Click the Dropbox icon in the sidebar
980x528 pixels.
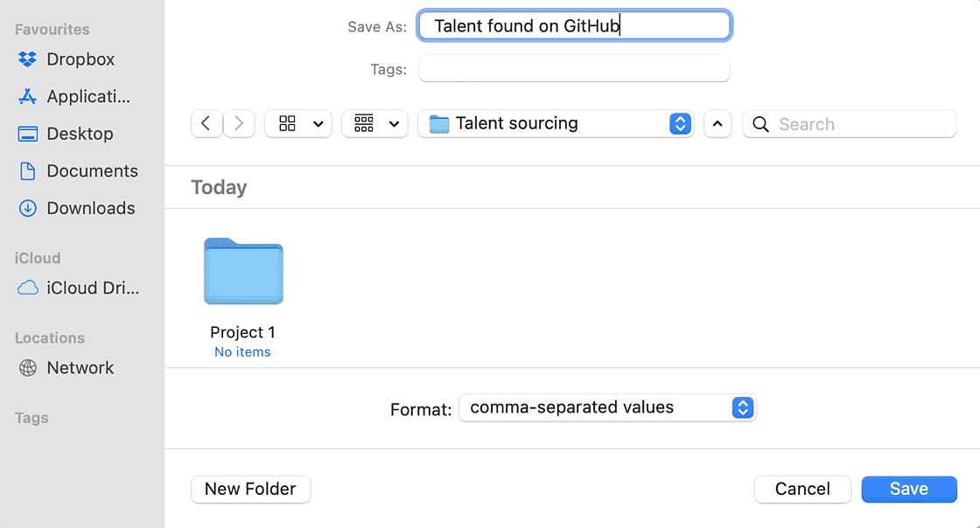[x=28, y=59]
